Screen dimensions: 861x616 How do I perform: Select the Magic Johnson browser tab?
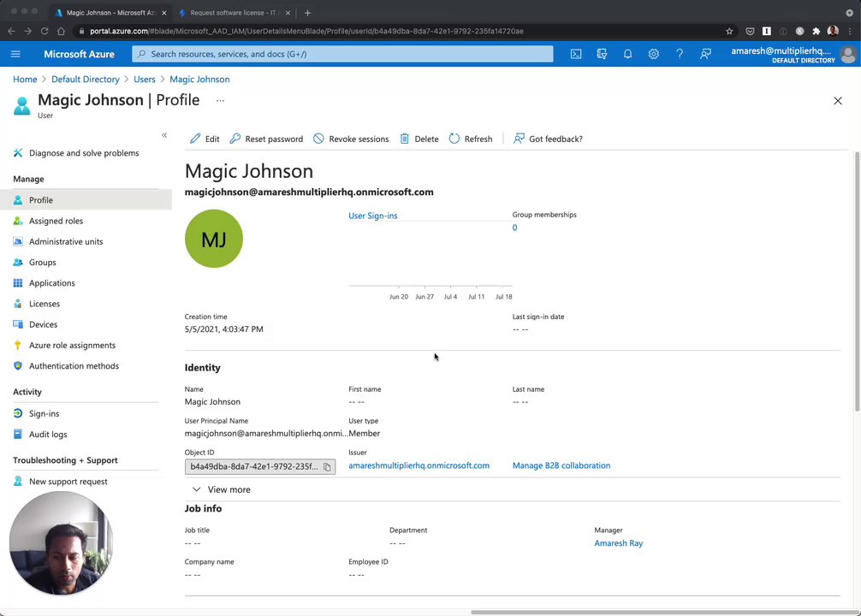click(110, 13)
